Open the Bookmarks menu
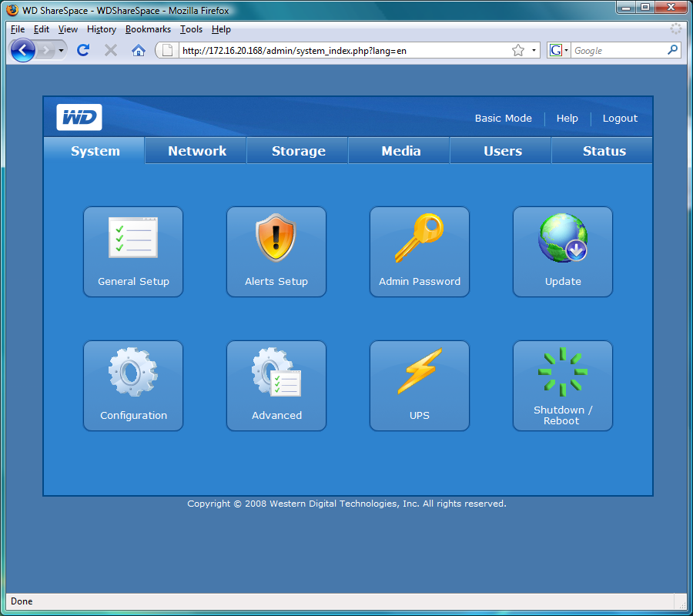This screenshot has height=616, width=693. (x=148, y=29)
